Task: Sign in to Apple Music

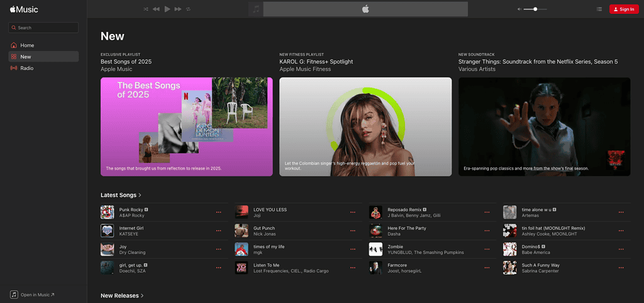Action: point(624,9)
